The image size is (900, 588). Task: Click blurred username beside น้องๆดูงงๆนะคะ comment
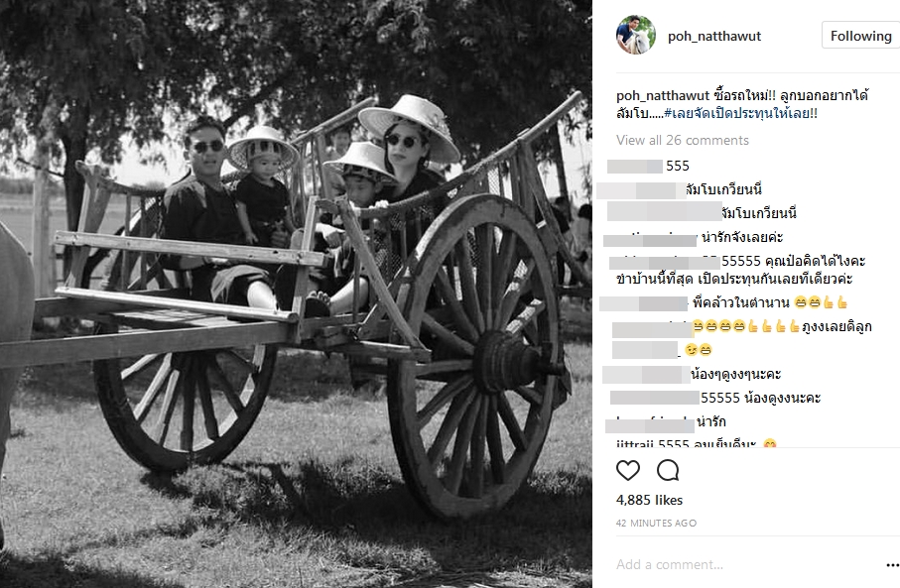[646, 375]
